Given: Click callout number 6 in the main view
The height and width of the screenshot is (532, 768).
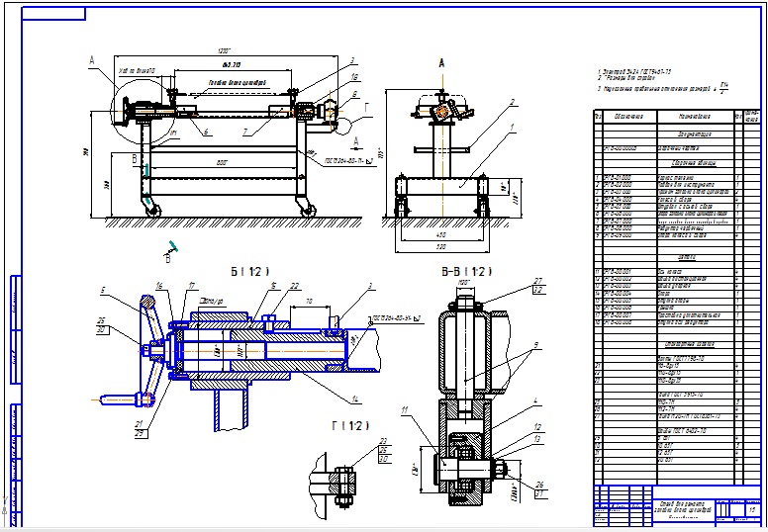Looking at the screenshot, I should point(206,132).
